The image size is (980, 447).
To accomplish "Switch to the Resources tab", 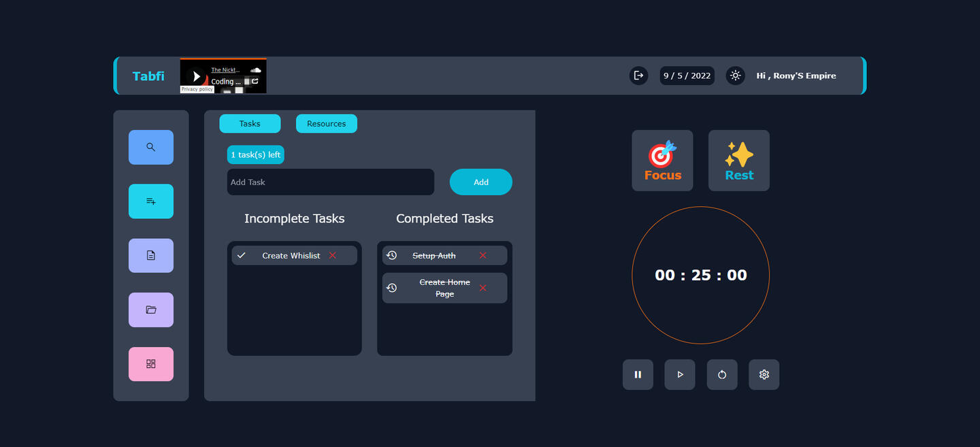I will (x=326, y=124).
